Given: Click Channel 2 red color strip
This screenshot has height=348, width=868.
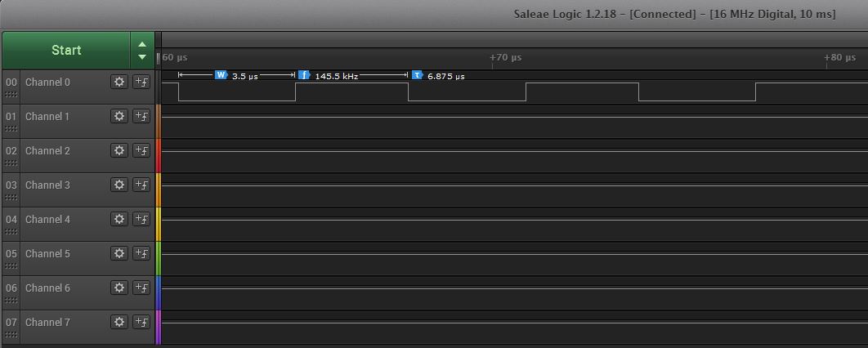Looking at the screenshot, I should click(x=159, y=155).
